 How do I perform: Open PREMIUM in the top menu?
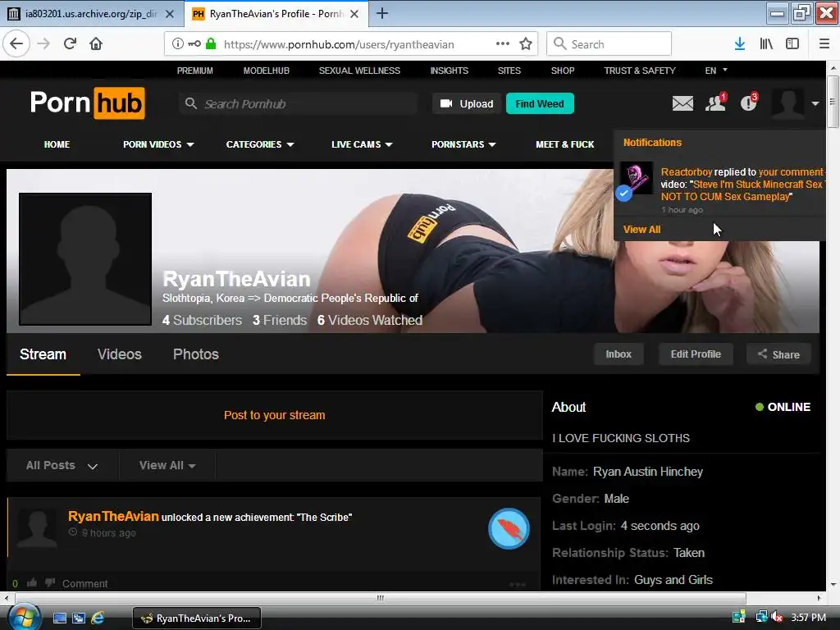coord(195,71)
